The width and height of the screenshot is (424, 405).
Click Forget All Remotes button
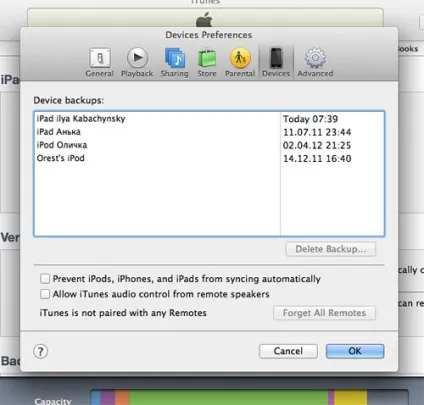pyautogui.click(x=324, y=313)
